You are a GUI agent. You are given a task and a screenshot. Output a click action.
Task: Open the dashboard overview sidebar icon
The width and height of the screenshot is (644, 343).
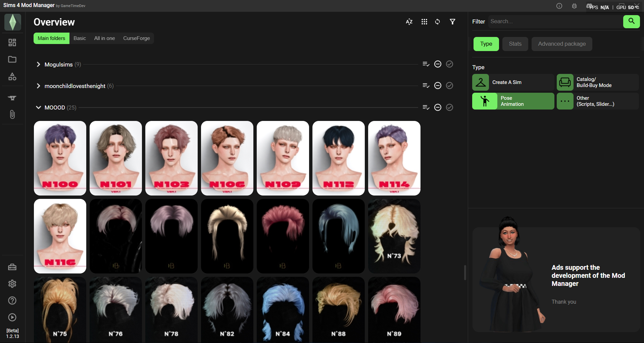point(12,43)
